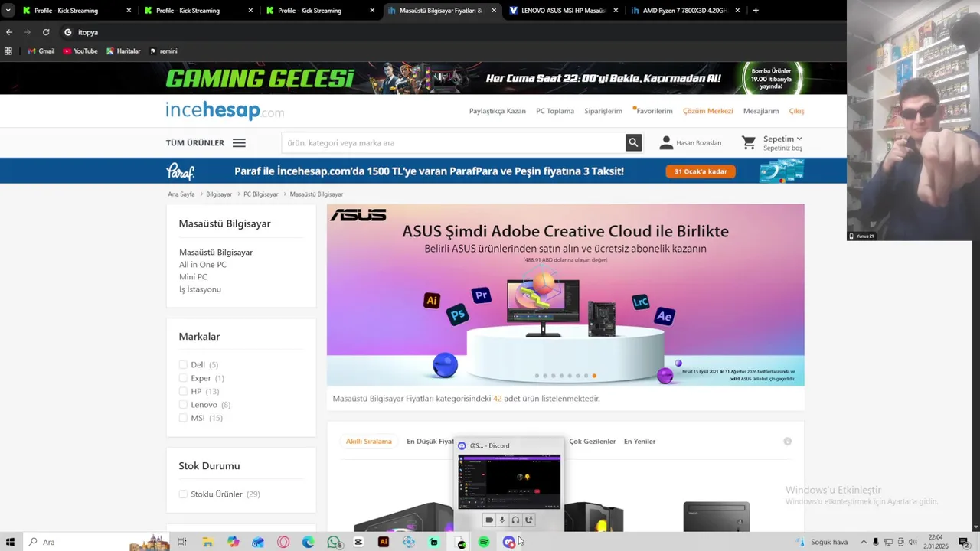This screenshot has height=551, width=980.
Task: Open Copilot from the taskbar
Action: 233,542
